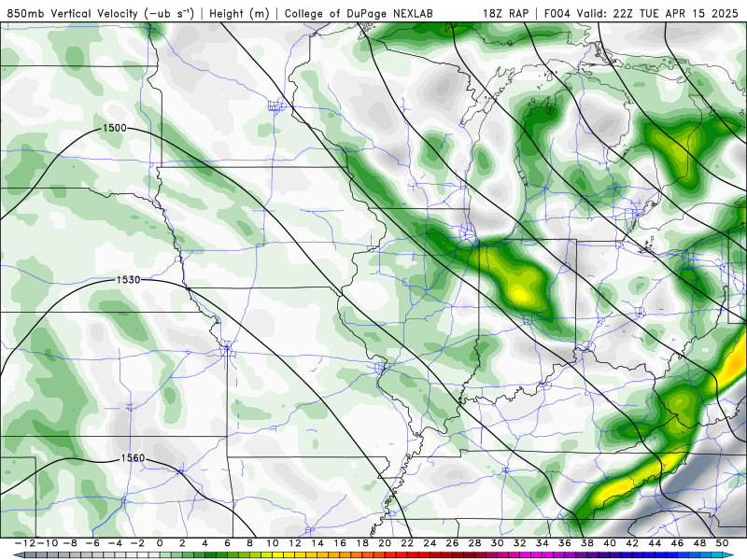The image size is (747, 560).
Task: Click the 'Height (m)' title text
Action: [239, 13]
